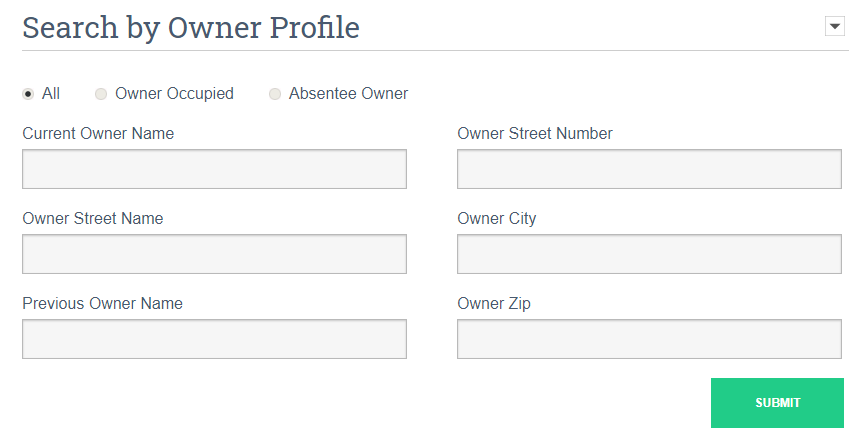Click the Current Owner Name input field
Screen dimensions: 854x438
pyautogui.click(x=214, y=169)
